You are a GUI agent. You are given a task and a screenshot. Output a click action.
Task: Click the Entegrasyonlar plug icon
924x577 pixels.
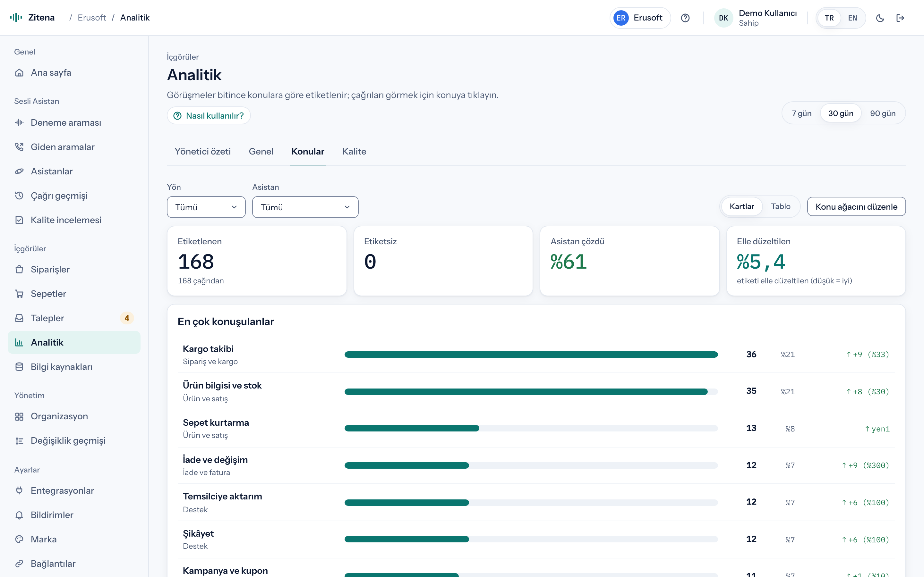pyautogui.click(x=19, y=490)
